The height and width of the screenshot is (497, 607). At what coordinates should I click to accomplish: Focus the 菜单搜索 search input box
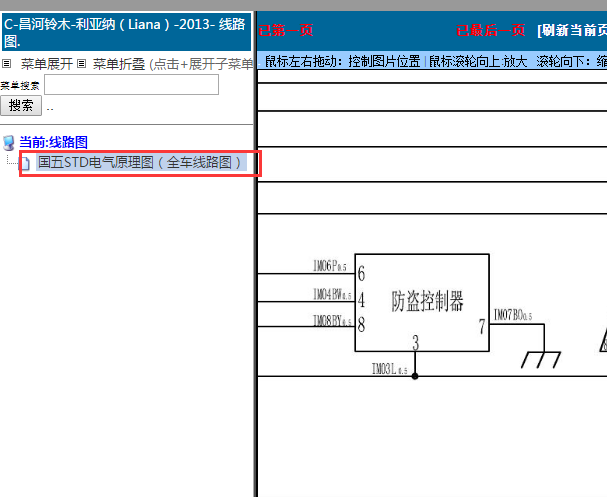tap(131, 85)
